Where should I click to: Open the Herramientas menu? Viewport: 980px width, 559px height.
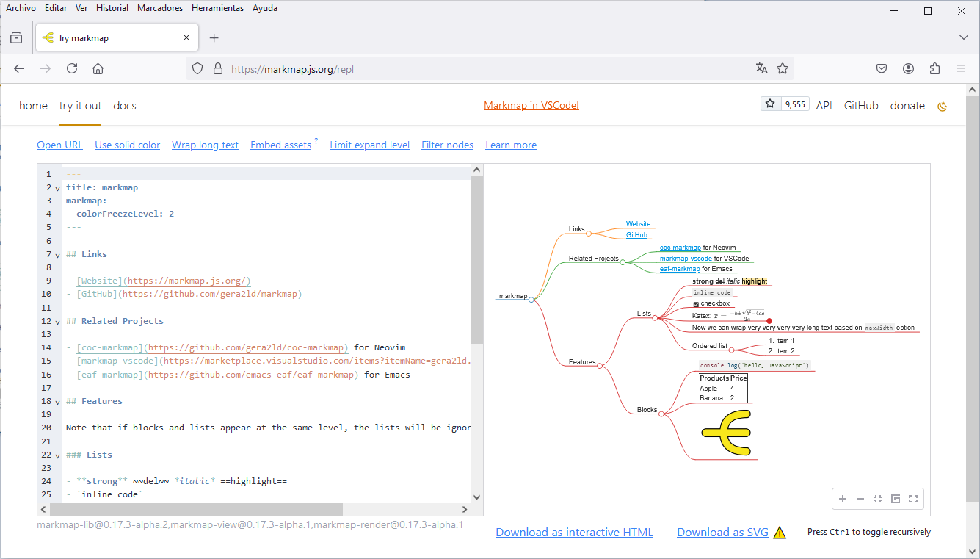(217, 8)
